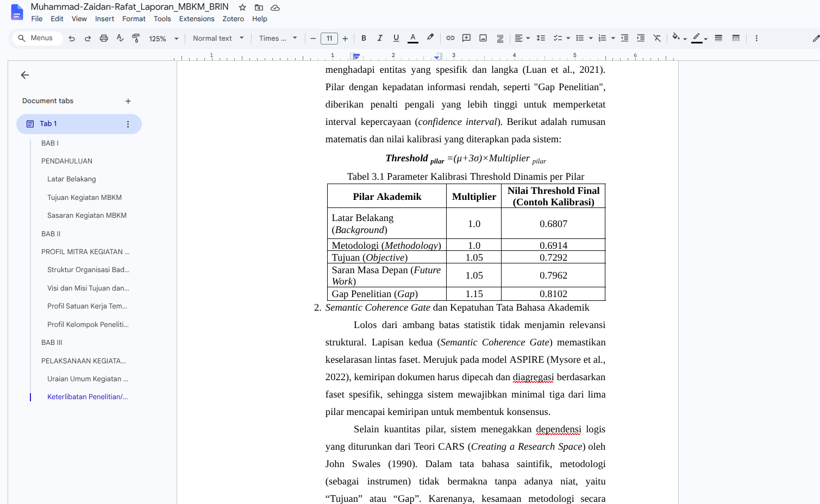This screenshot has width=820, height=504.
Task: Click the Insert link icon
Action: (450, 38)
